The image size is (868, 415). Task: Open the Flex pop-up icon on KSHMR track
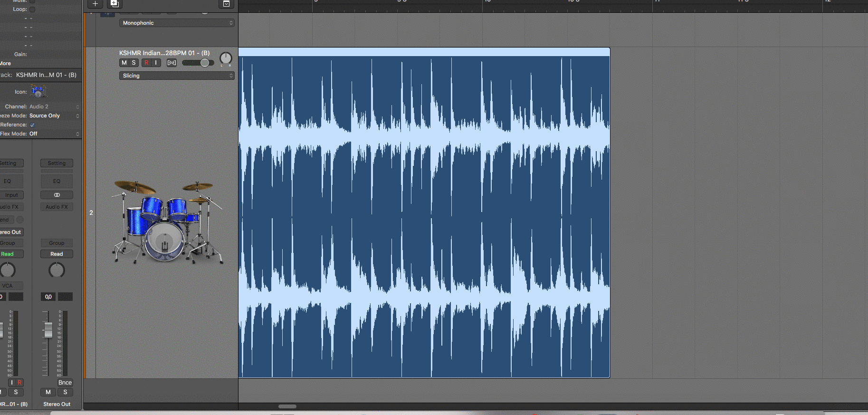[x=172, y=63]
